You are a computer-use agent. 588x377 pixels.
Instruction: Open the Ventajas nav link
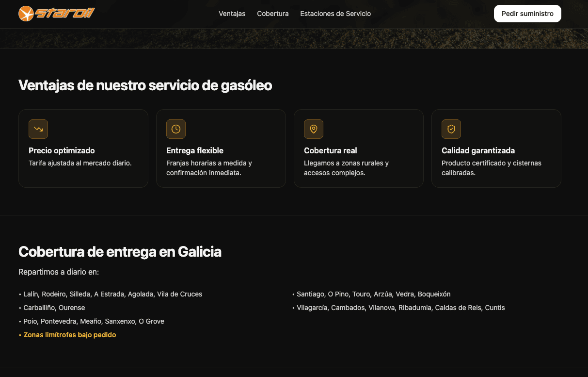(x=232, y=14)
